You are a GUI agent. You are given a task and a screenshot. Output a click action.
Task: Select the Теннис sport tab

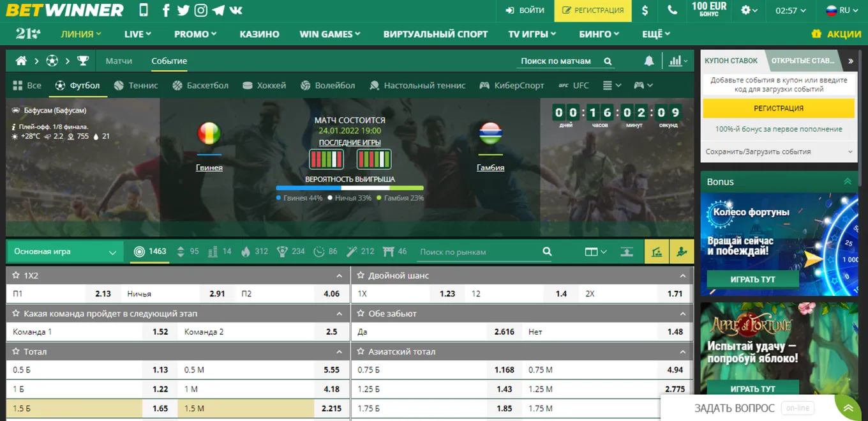click(136, 85)
